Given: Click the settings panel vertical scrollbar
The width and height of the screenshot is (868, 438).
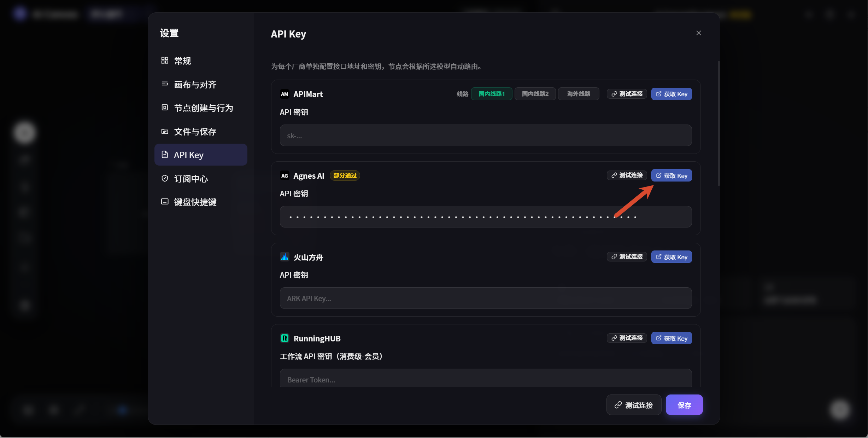Looking at the screenshot, I should (719, 124).
